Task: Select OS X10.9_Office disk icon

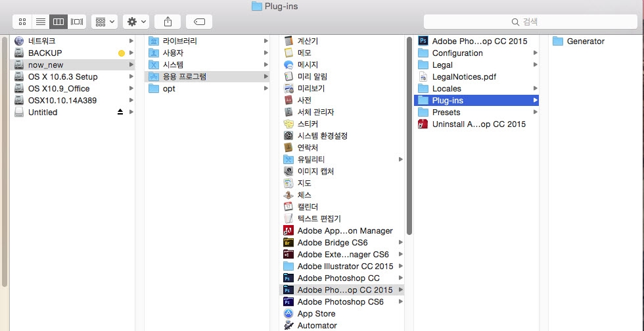Action: pos(19,89)
